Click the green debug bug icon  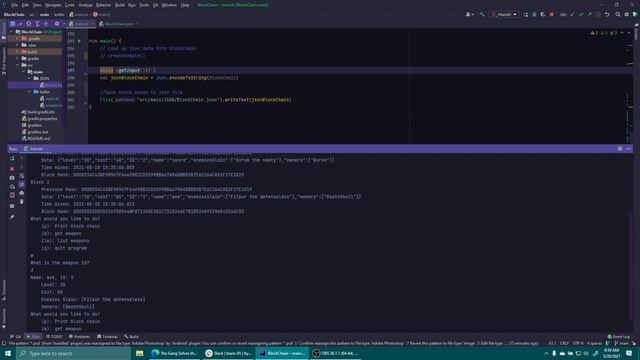point(534,14)
